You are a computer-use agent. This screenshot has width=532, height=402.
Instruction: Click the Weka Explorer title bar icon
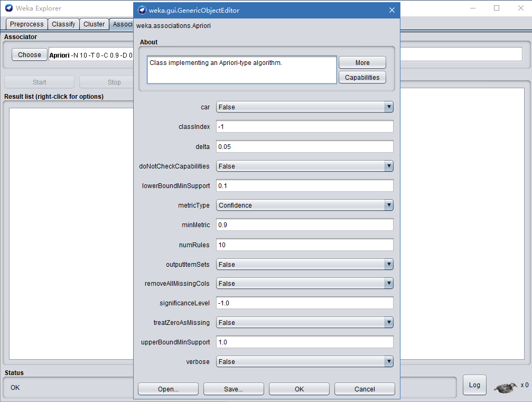tap(8, 8)
